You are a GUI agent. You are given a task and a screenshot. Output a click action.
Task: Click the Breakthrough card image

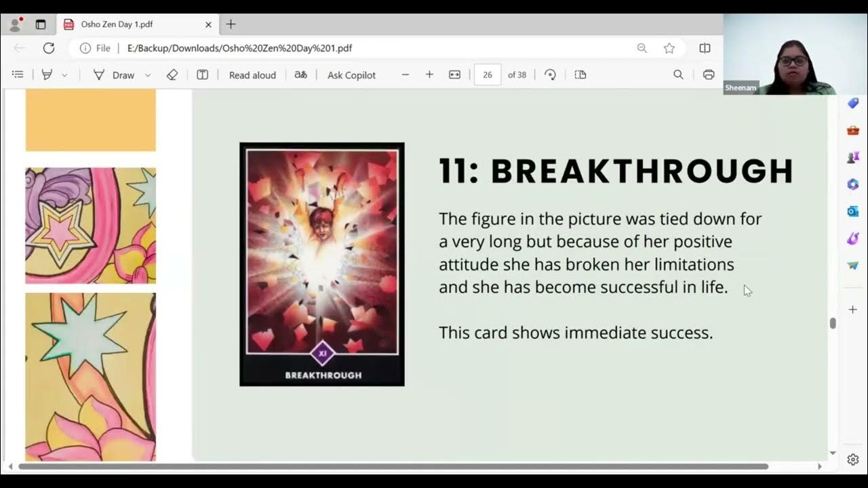(322, 264)
